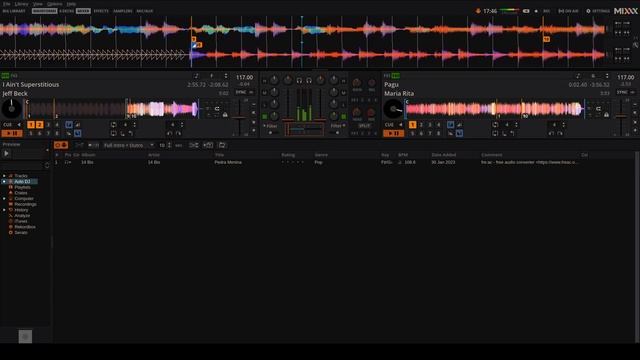This screenshot has height=360, width=640.
Task: Toggle the Effects section
Action: 101,11
